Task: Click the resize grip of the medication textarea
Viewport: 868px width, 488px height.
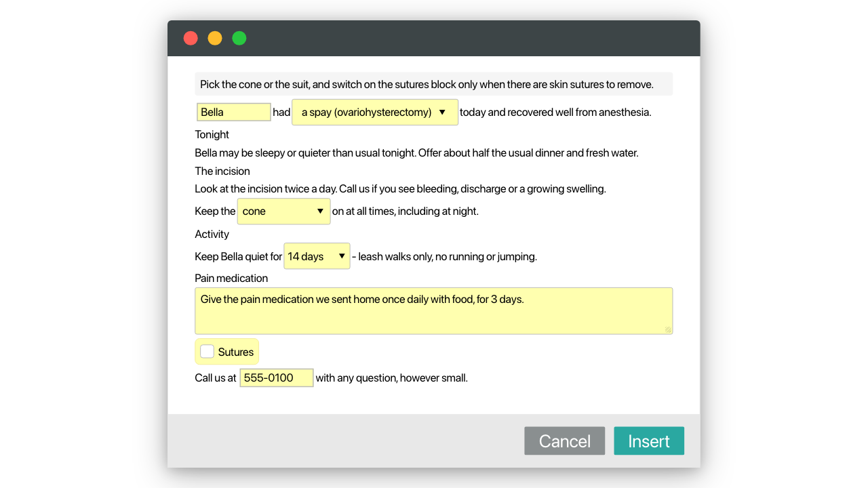Action: click(x=668, y=329)
